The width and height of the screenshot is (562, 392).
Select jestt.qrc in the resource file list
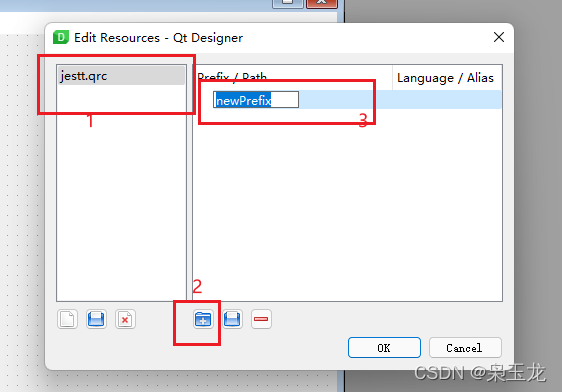point(121,76)
